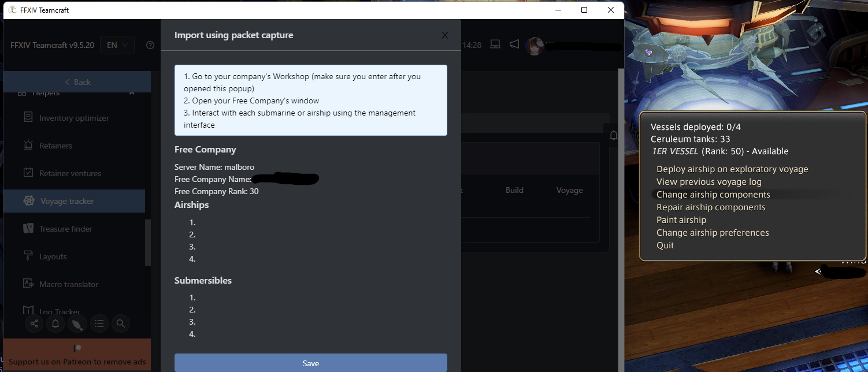The height and width of the screenshot is (372, 868).
Task: Click the share icon in the sidebar footer
Action: (34, 323)
